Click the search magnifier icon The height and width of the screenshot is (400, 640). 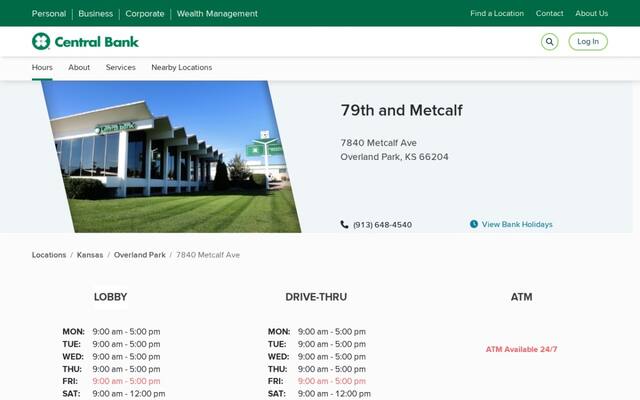(549, 42)
